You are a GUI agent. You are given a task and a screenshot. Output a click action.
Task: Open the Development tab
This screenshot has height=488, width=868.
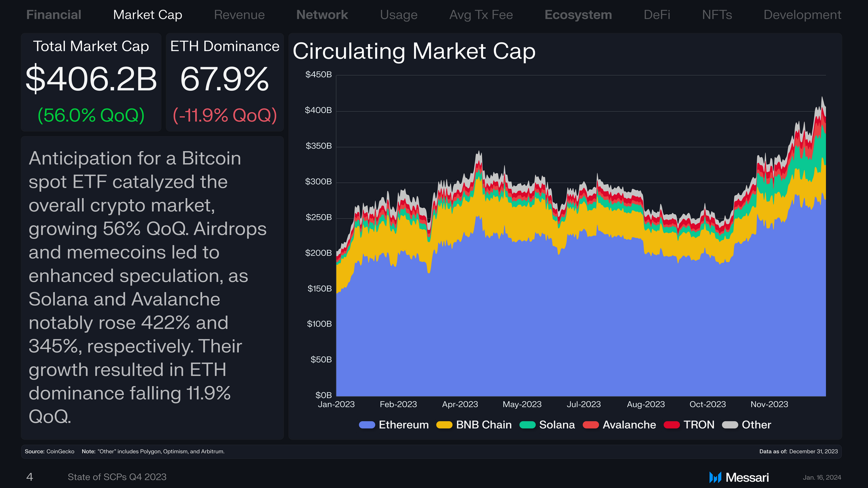[802, 15]
